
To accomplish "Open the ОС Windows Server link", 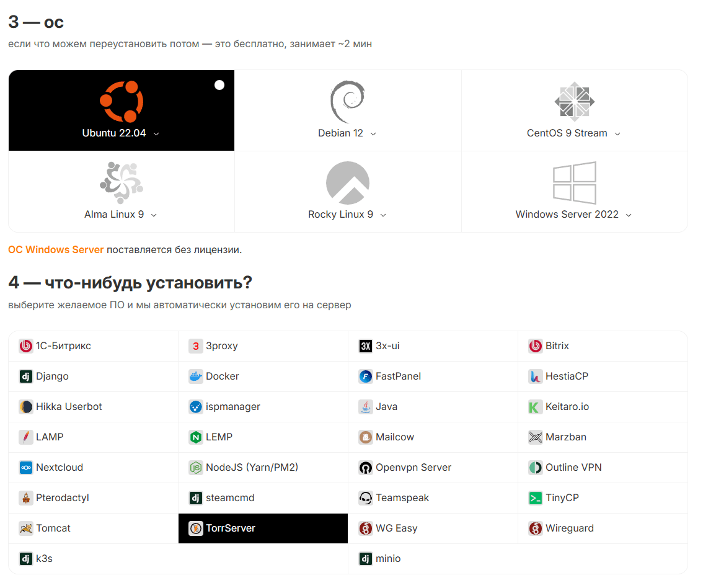I will coord(56,250).
